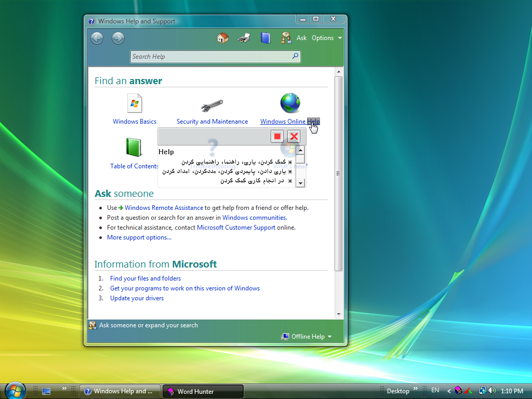The width and height of the screenshot is (532, 399).
Task: Click the Ask person icon in toolbar
Action: click(286, 38)
